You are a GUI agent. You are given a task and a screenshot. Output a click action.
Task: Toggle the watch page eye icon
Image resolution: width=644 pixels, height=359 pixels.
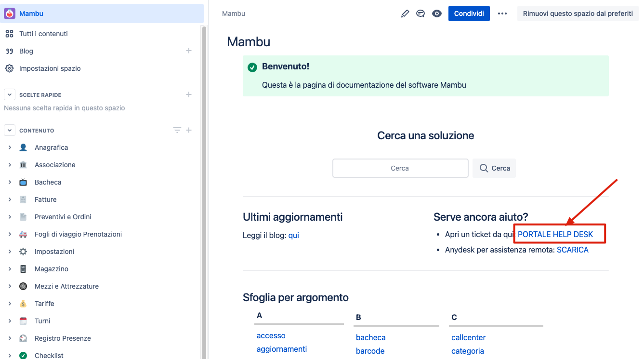coord(437,13)
